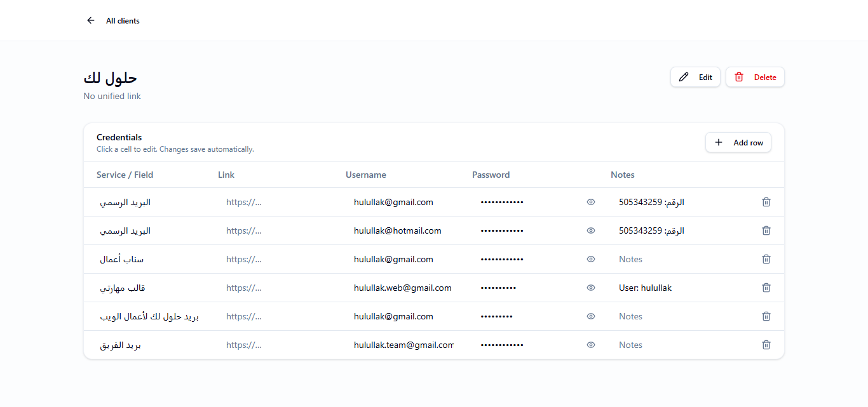This screenshot has height=407, width=868.
Task: Remove the بريد الفريق row via trash
Action: [766, 345]
